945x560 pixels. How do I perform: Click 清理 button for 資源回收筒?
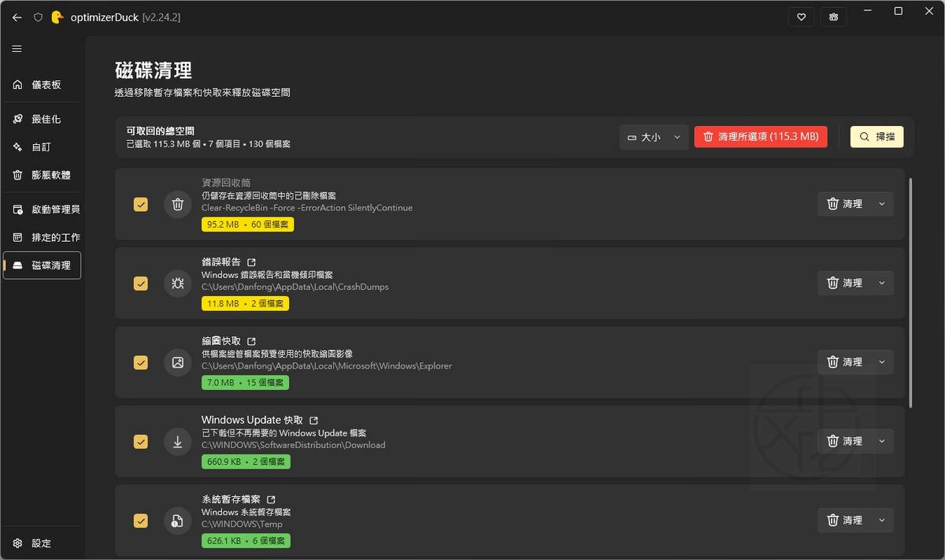click(844, 204)
